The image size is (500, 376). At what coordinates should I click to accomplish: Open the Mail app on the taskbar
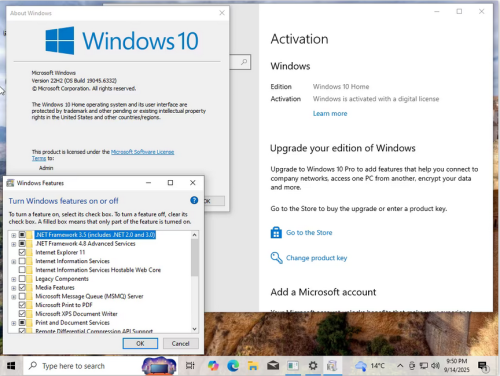point(273,366)
